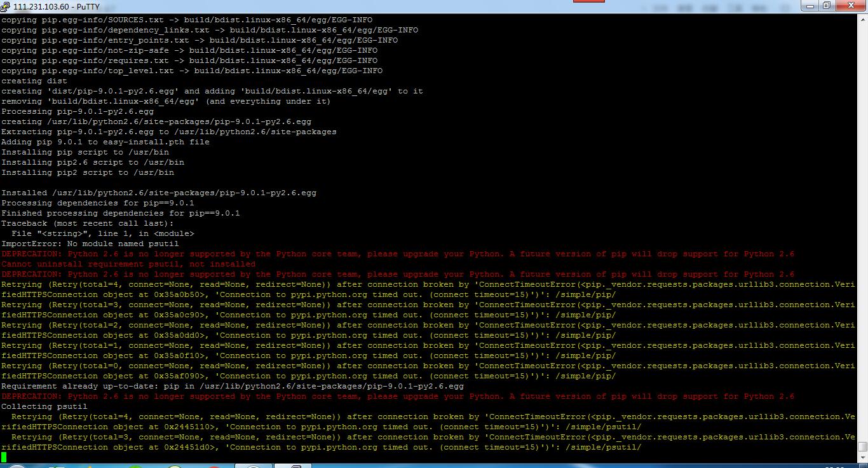Click the 'creating dist' output line
The image size is (868, 468).
point(34,81)
